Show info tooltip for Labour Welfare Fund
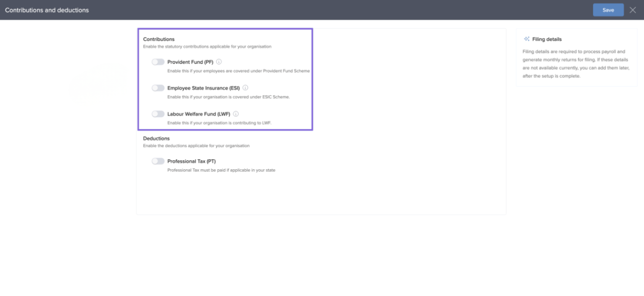Viewport: 644px width, 296px height. [235, 114]
